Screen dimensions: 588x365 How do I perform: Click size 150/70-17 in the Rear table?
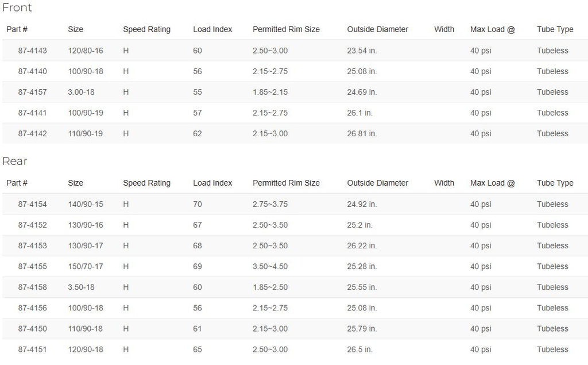click(86, 267)
